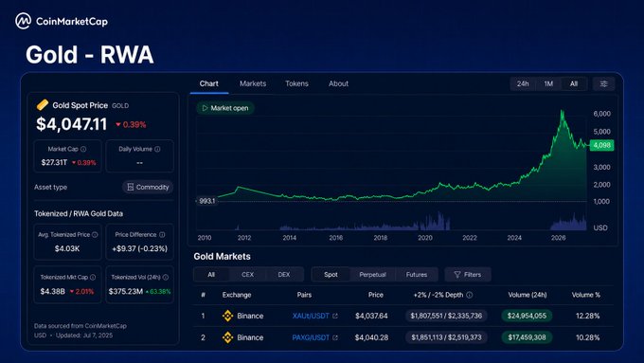
Task: Select the All chart range
Action: pos(574,83)
